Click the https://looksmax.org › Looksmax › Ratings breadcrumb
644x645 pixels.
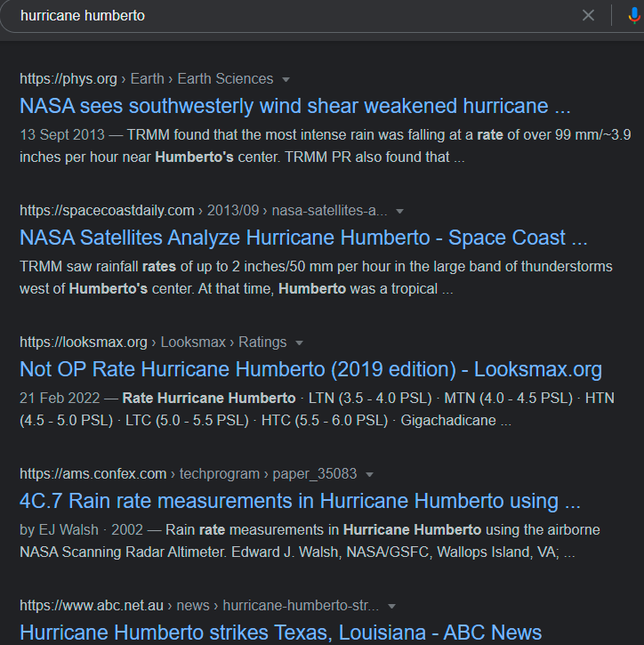[x=153, y=342]
